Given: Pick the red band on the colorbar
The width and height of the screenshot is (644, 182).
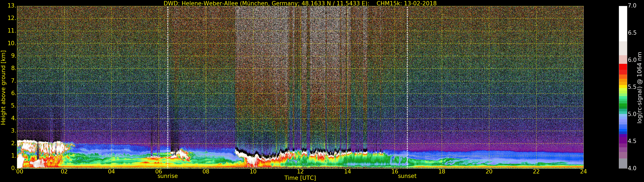Looking at the screenshot, I should point(623,67).
